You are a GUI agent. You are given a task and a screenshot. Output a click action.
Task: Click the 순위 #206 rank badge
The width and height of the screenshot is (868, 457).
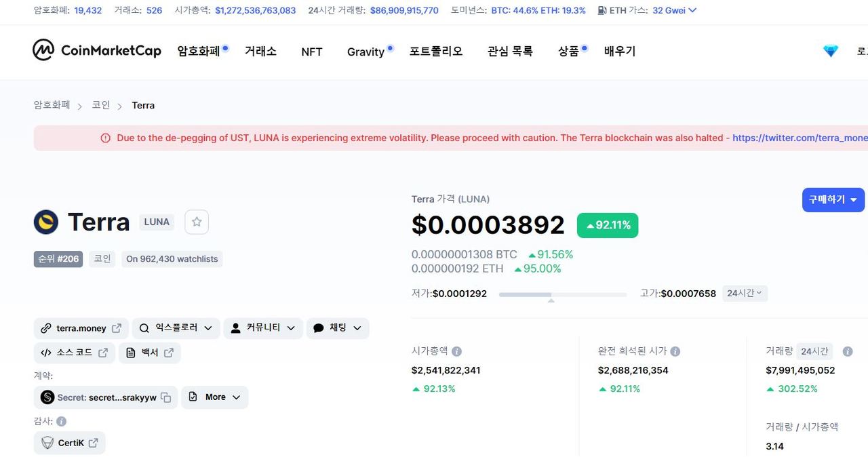tap(58, 259)
